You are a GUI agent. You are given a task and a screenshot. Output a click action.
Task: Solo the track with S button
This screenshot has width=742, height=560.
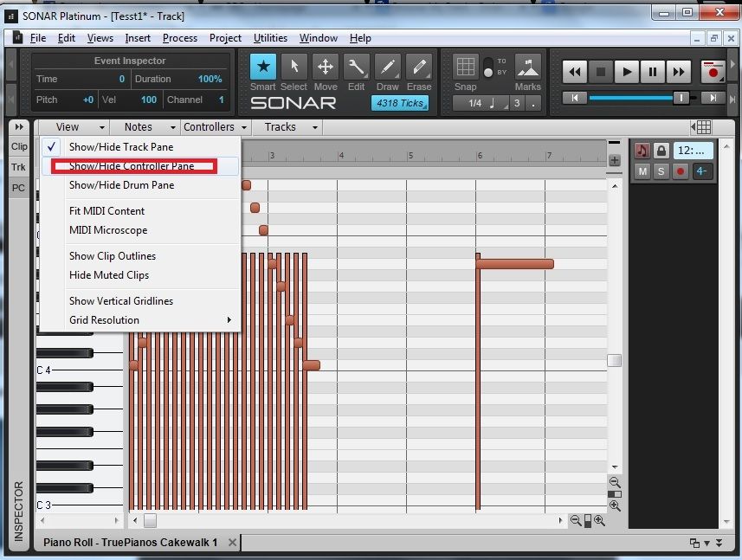click(x=661, y=171)
